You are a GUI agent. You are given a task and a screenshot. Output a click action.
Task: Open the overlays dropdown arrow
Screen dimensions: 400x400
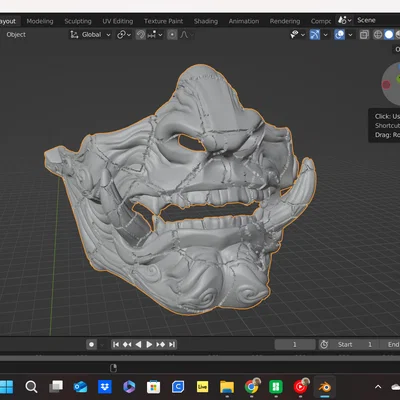tap(350, 35)
